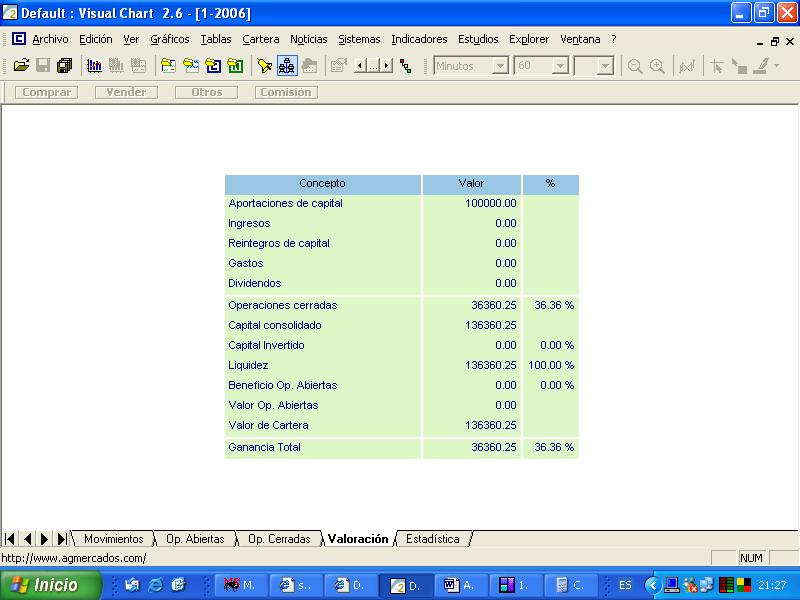
Task: Click the open folder toolbar icon
Action: pos(21,66)
